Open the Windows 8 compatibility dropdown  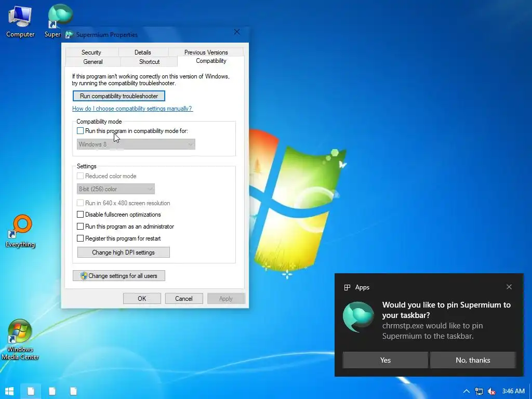(136, 144)
